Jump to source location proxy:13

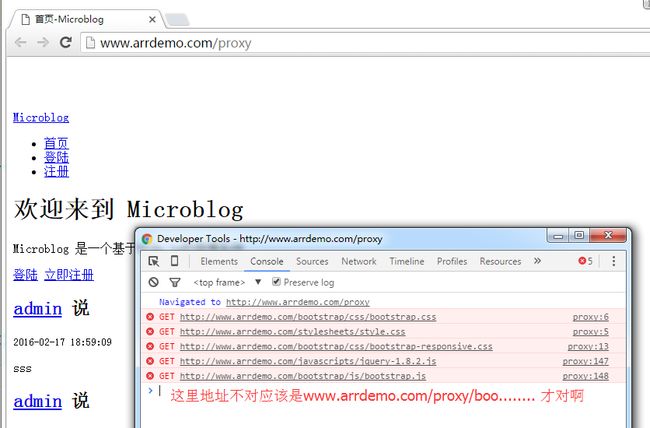588,346
